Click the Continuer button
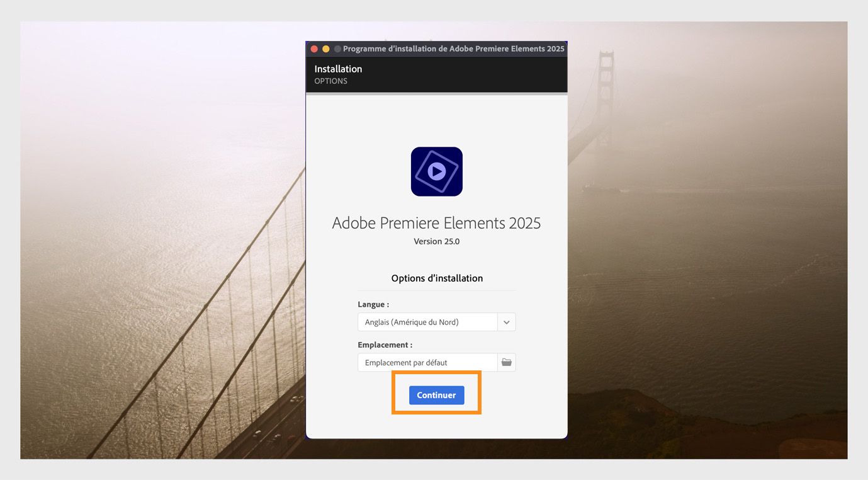This screenshot has width=868, height=480. coord(436,395)
